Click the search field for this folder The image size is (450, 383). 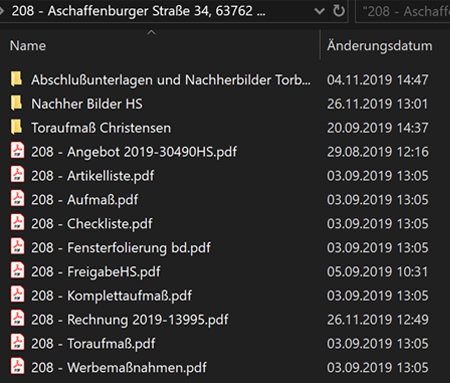click(x=403, y=11)
